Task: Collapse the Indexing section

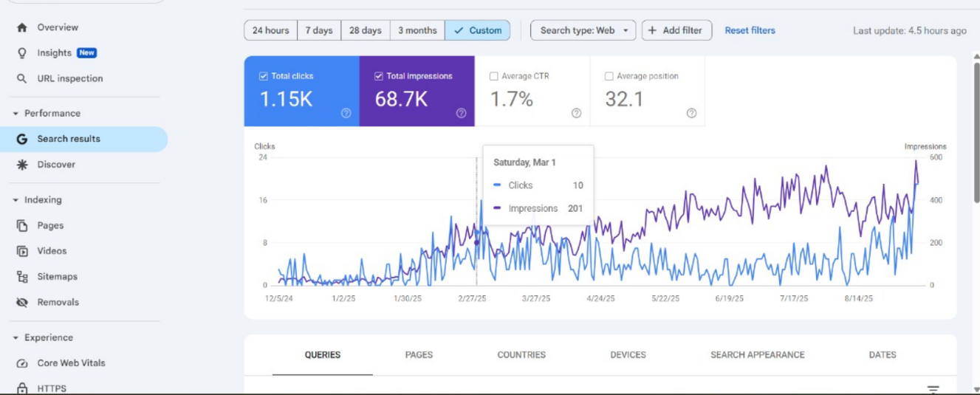Action: pyautogui.click(x=16, y=200)
